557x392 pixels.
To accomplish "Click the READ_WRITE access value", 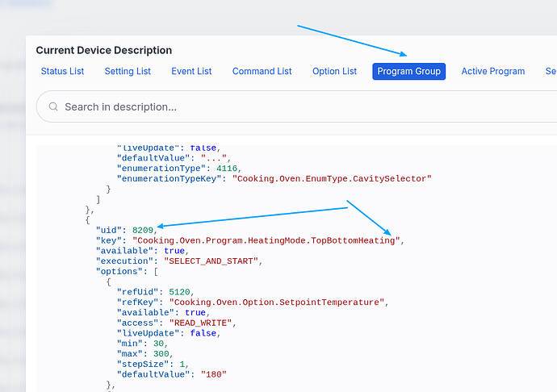I will click(x=200, y=323).
